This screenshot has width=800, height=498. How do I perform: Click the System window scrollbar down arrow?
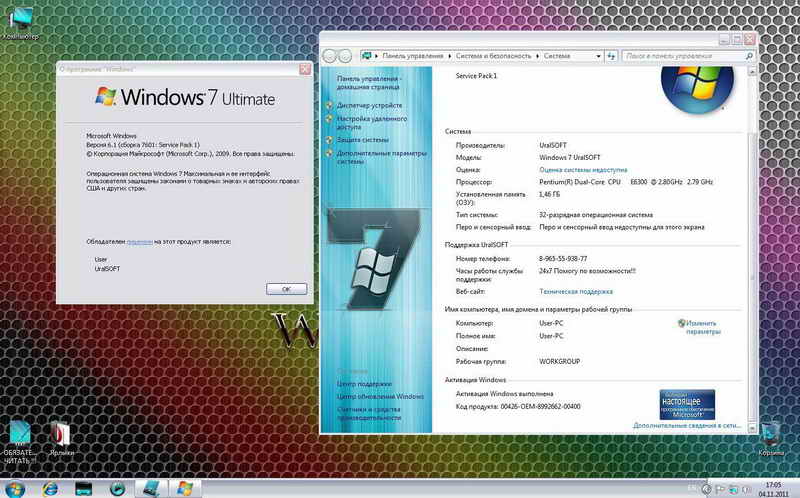pyautogui.click(x=752, y=428)
